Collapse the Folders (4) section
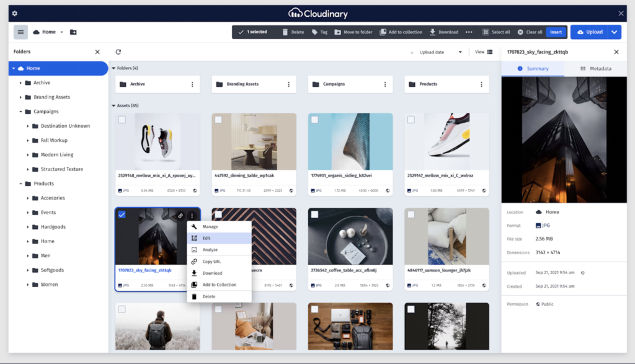 point(114,68)
